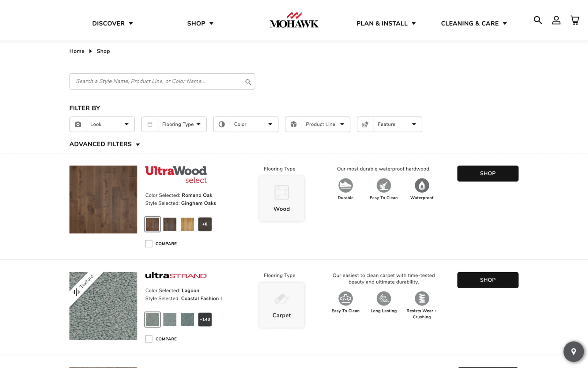Click Shop button for UltraWood Select

[488, 174]
